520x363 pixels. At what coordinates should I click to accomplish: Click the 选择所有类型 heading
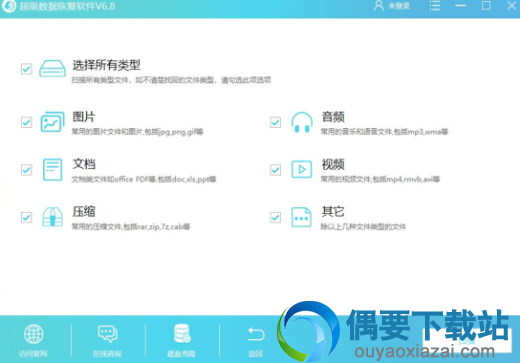point(106,65)
